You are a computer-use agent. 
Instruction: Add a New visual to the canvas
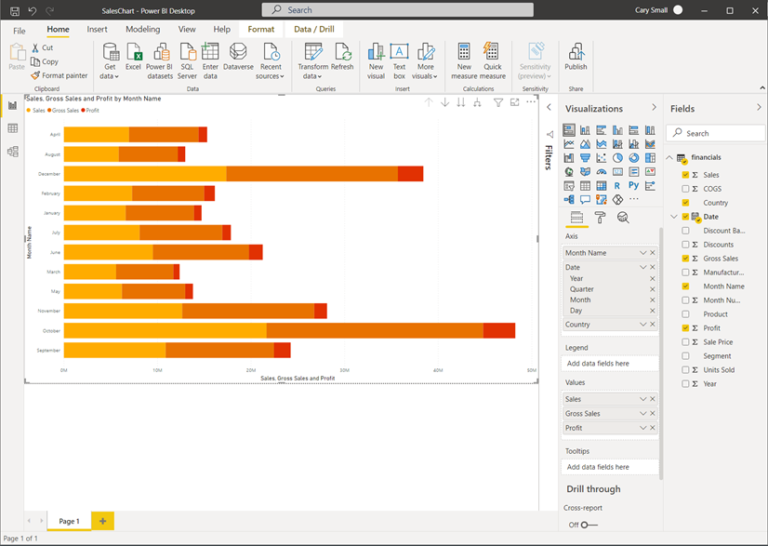click(x=376, y=61)
